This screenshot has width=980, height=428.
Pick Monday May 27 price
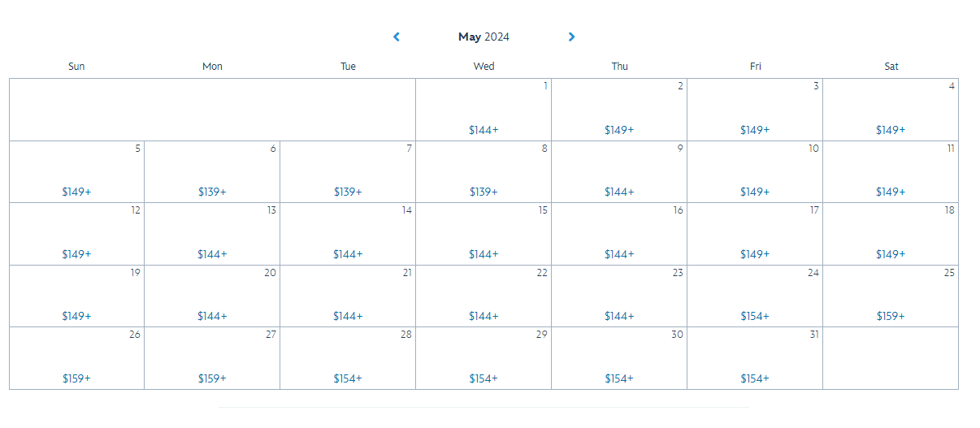[212, 378]
